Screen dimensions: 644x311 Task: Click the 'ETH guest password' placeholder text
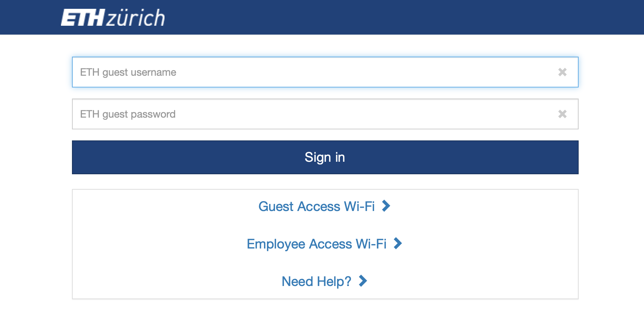pos(128,114)
